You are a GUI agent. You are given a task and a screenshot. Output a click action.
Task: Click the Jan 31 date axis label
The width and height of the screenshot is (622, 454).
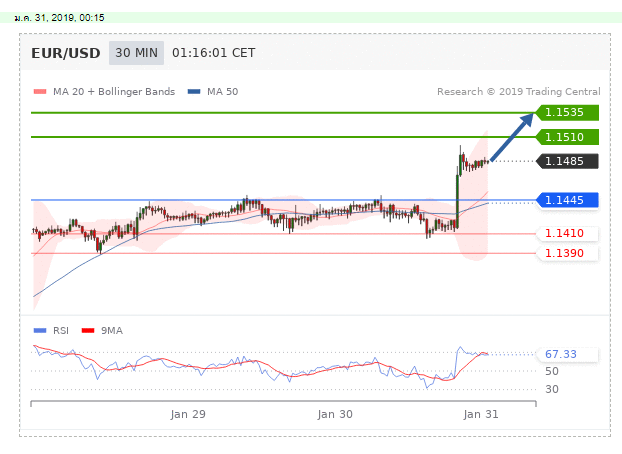481,414
